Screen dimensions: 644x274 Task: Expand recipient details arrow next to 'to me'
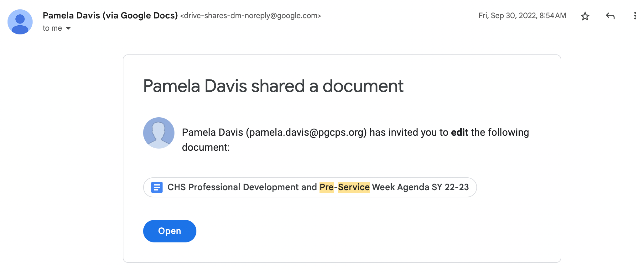(68, 28)
